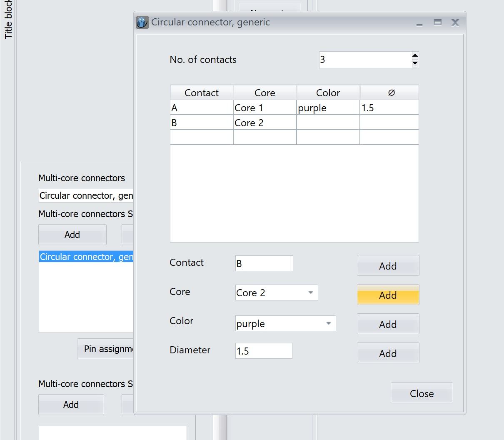Click the diameter symbol column header
This screenshot has width=504, height=440.
pyautogui.click(x=391, y=92)
